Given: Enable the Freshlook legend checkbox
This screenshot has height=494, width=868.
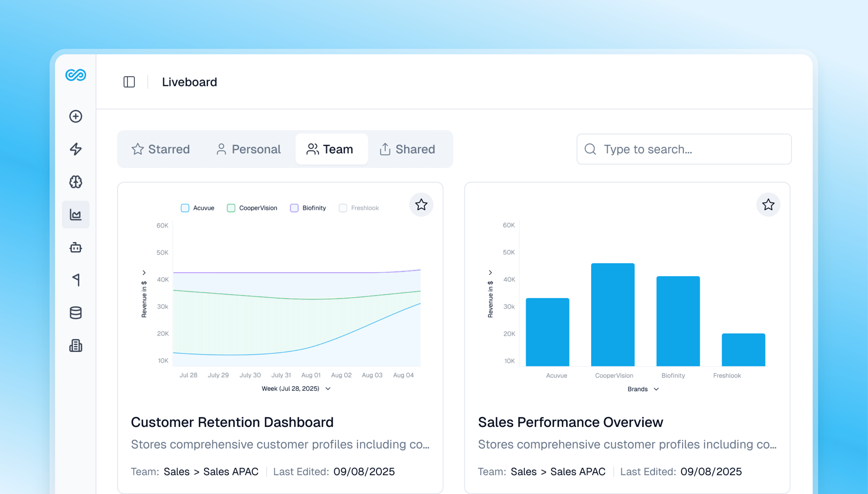Looking at the screenshot, I should (x=343, y=208).
